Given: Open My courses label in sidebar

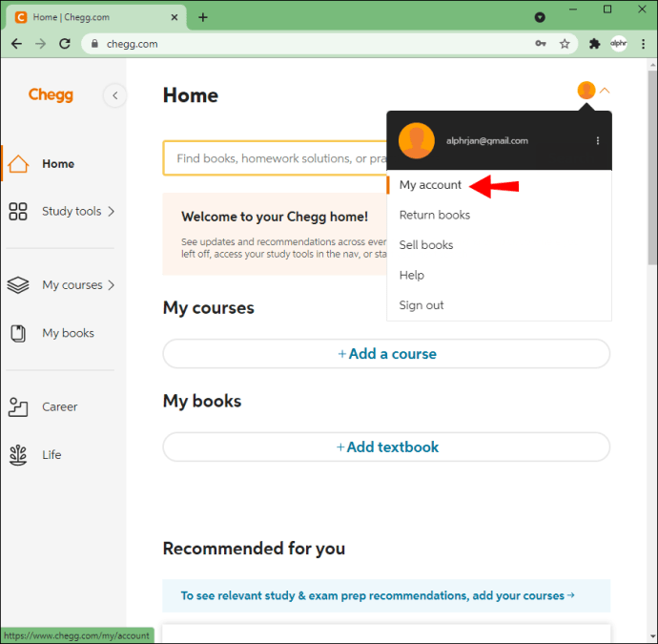Looking at the screenshot, I should click(72, 285).
